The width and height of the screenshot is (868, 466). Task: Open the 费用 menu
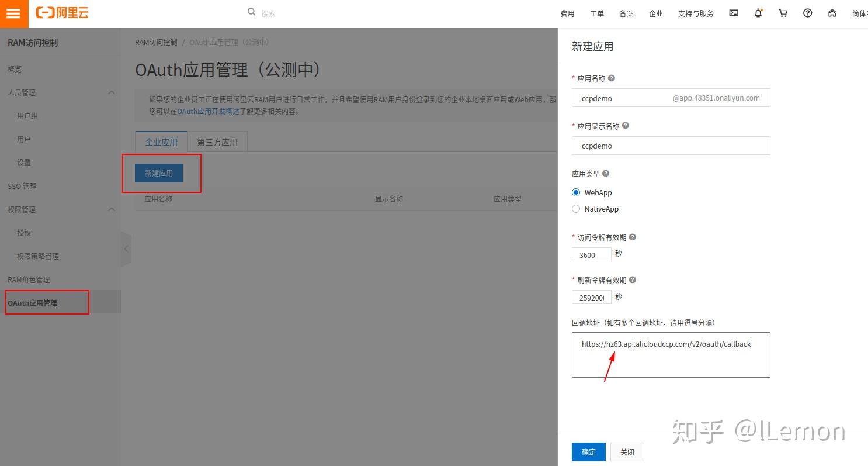(567, 13)
